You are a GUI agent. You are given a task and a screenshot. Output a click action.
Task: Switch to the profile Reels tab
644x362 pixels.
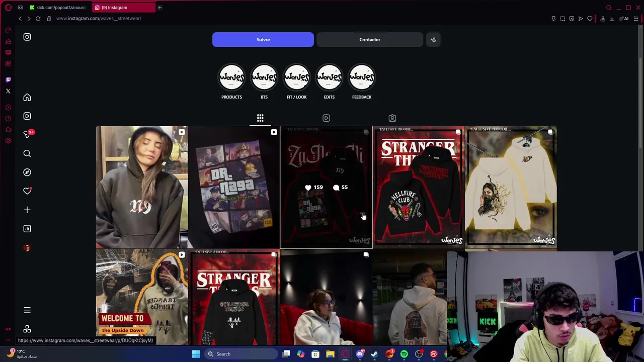tap(326, 118)
